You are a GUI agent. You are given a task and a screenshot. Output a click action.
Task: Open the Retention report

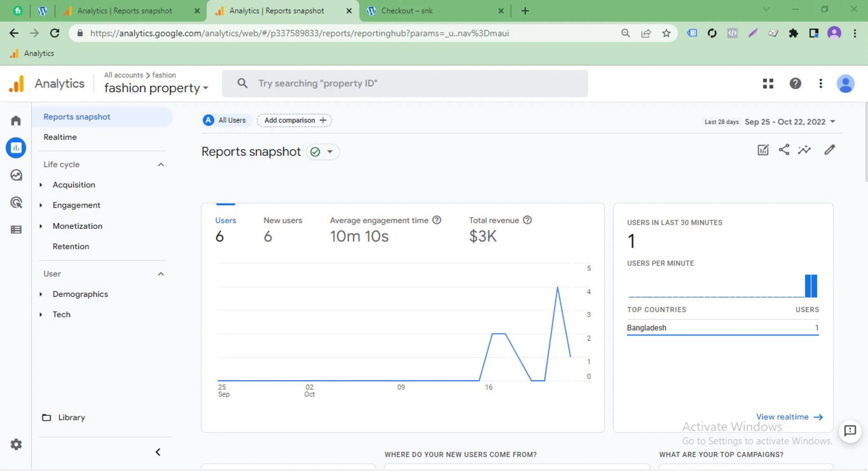click(x=71, y=246)
